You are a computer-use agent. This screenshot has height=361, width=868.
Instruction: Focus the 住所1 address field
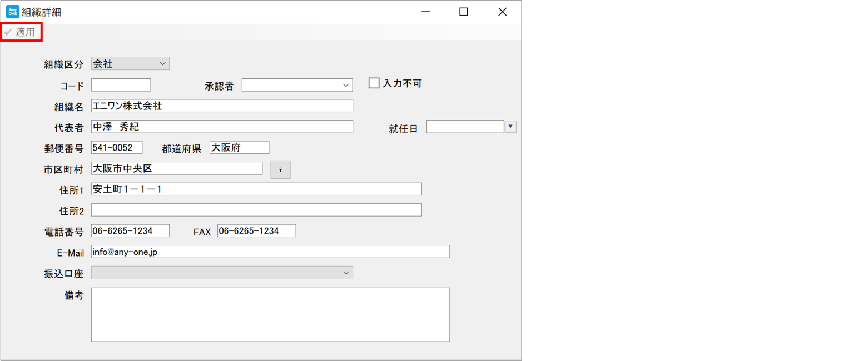pos(256,189)
